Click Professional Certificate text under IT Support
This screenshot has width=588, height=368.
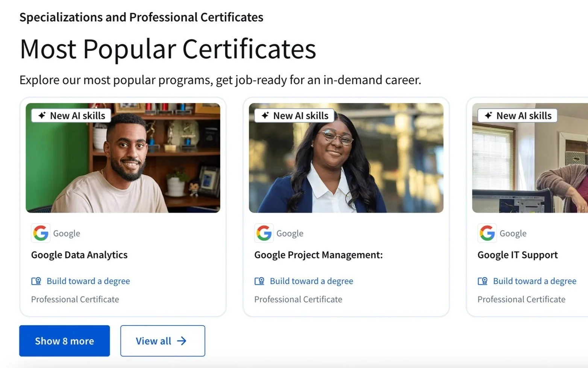pos(521,300)
